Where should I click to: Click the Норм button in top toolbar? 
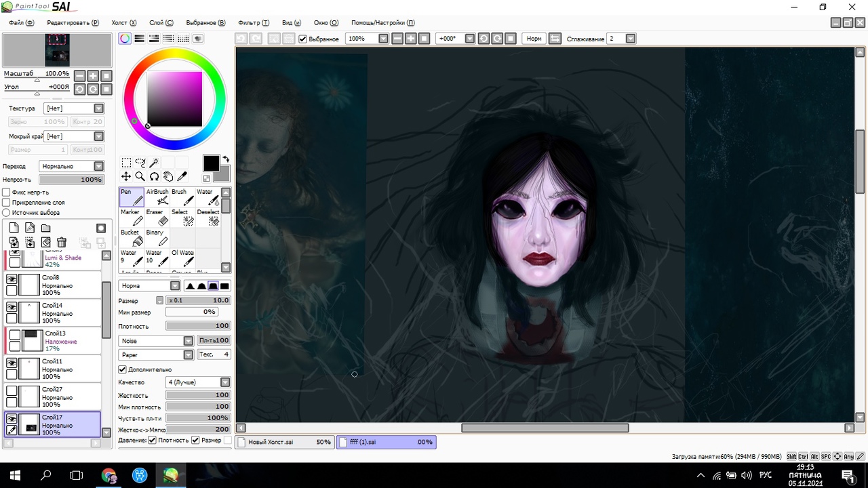point(534,39)
